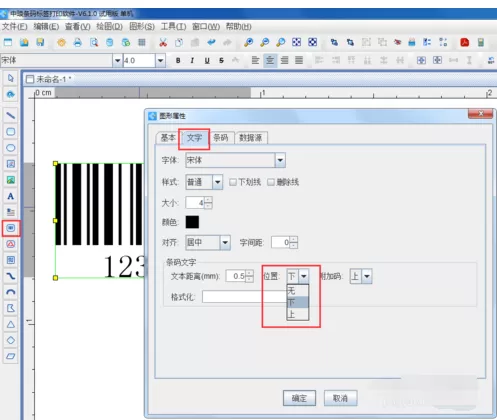
Task: Toggle Bold formatting in toolbar
Action: [x=178, y=60]
